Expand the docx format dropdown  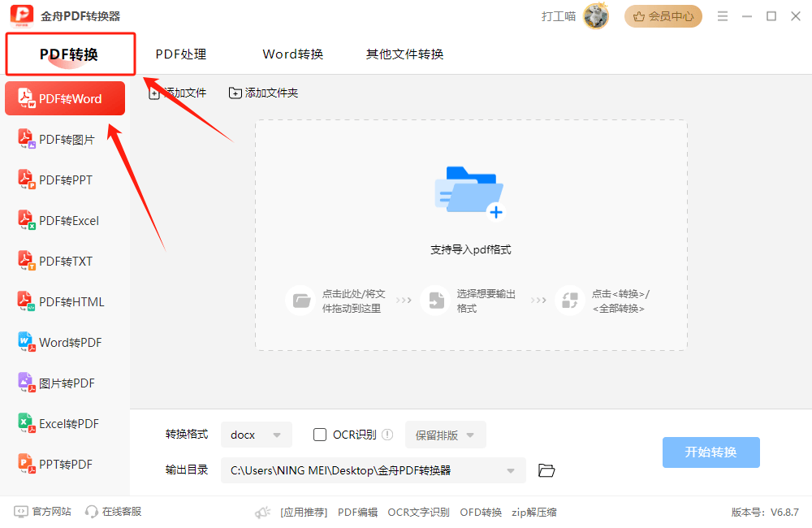pos(257,435)
